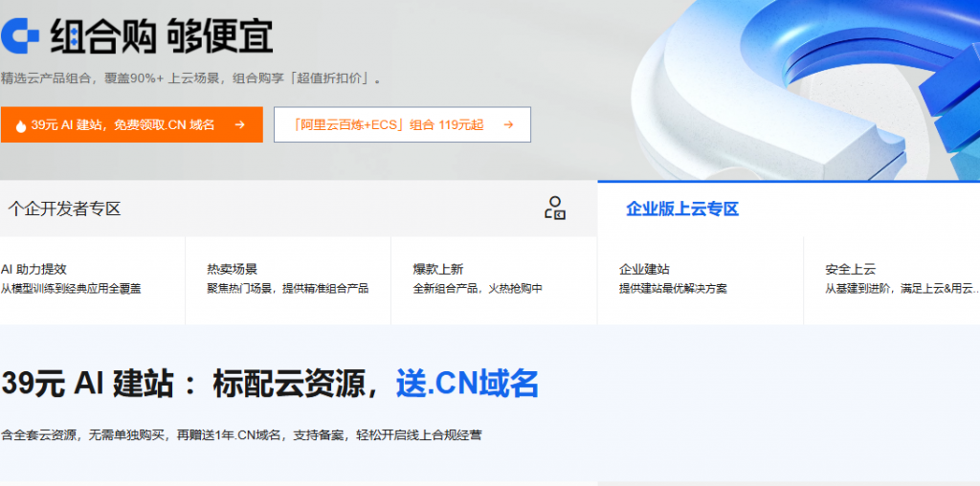
Task: Open the 阿里云百炼+ECS combo offer
Action: [390, 124]
